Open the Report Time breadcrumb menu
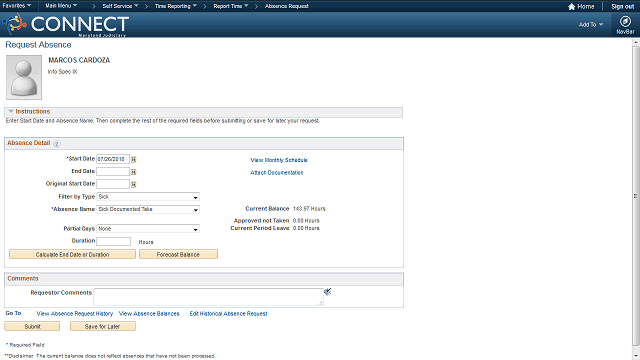The width and height of the screenshot is (640, 360). pos(231,6)
